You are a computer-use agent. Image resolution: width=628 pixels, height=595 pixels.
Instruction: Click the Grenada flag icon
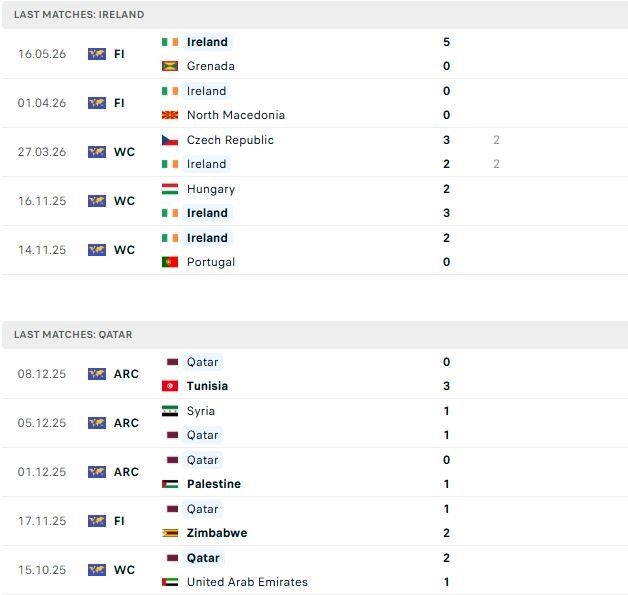[170, 66]
